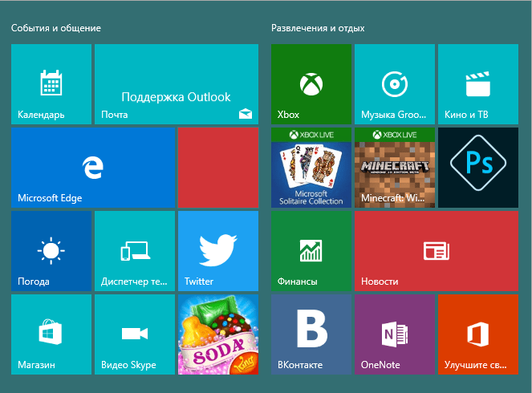Launch the Minecraft Windows 10 tile

[395, 168]
